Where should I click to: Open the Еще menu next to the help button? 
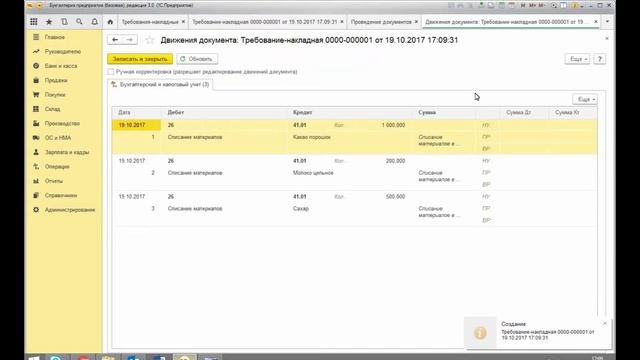point(577,59)
